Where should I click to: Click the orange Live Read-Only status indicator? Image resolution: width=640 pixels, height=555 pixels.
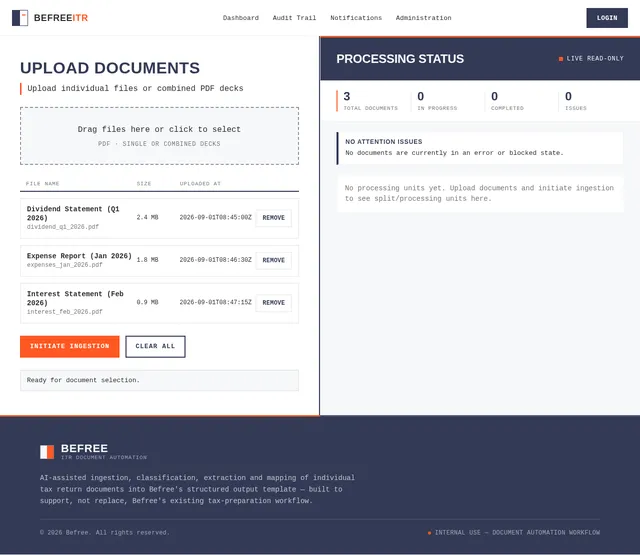pos(561,59)
